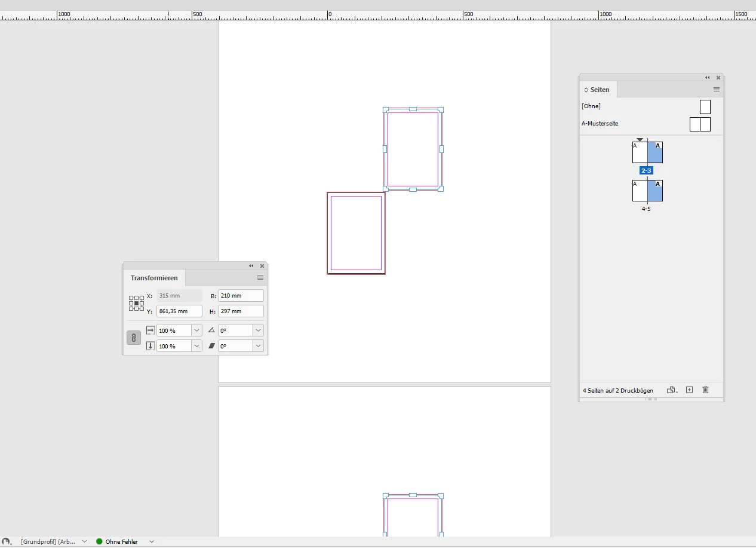Viewport: 756px width, 548px height.
Task: Select page 2 thumbnail in Seiten panel
Action: point(640,152)
